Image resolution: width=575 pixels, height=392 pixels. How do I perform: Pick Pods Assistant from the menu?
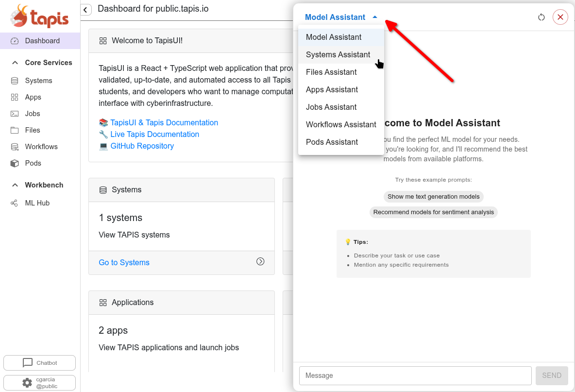332,142
